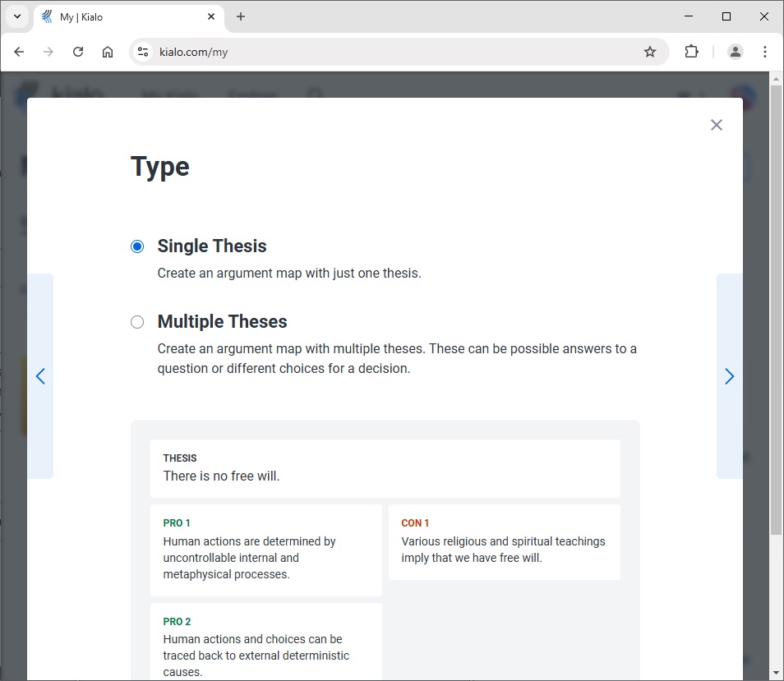Go to next step with right chevron
Screen dimensions: 784x681
(x=729, y=376)
